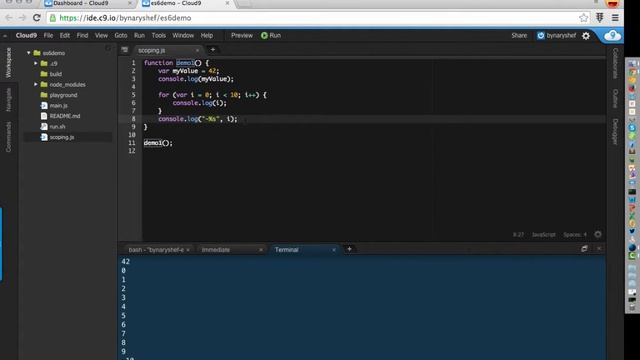
Task: Close the Terminal tab
Action: pos(334,250)
